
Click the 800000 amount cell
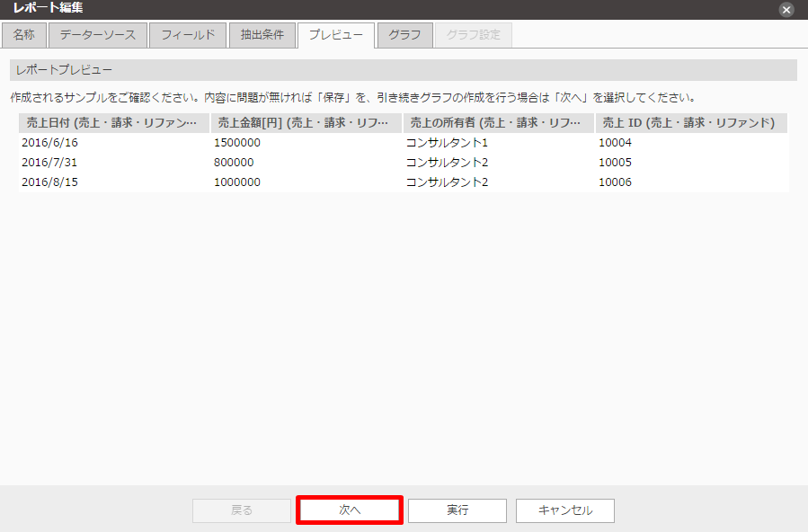234,163
